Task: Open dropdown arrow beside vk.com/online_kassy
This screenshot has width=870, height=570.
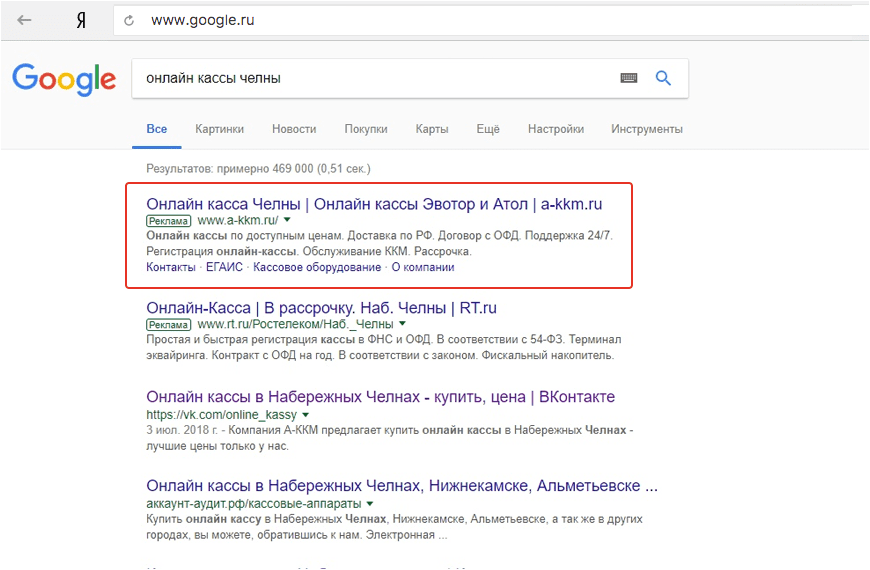Action: 306,414
